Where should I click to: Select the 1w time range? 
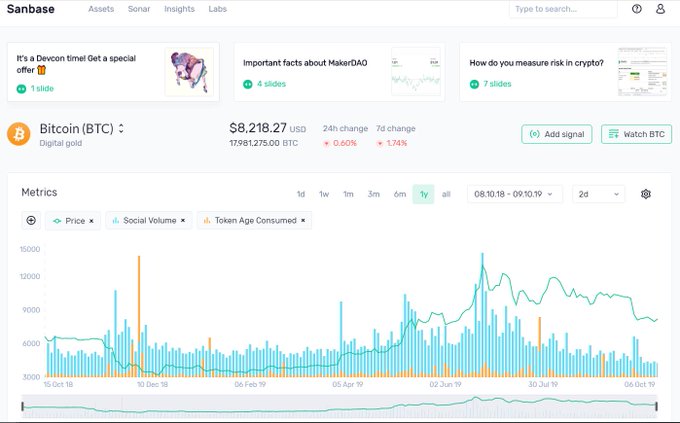[x=324, y=194]
